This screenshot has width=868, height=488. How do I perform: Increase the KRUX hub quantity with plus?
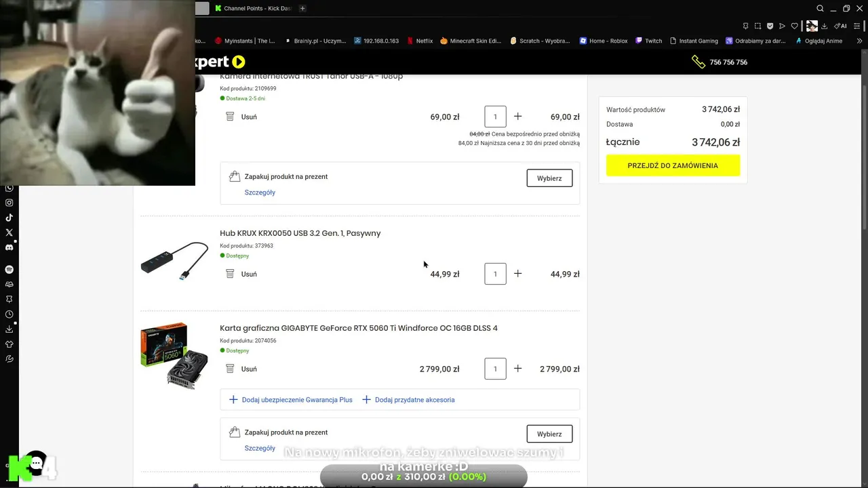click(518, 274)
